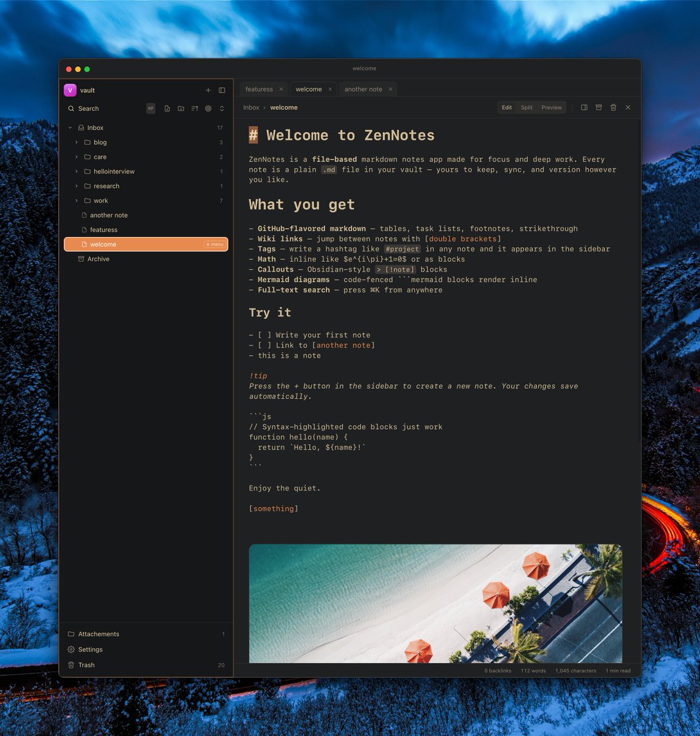The height and width of the screenshot is (736, 700).
Task: Click the care folder icon
Action: click(87, 157)
